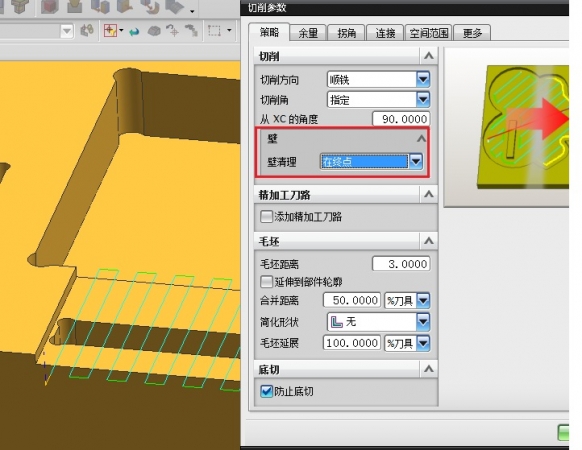
Task: Click the 切削方向 label
Action: (x=279, y=80)
